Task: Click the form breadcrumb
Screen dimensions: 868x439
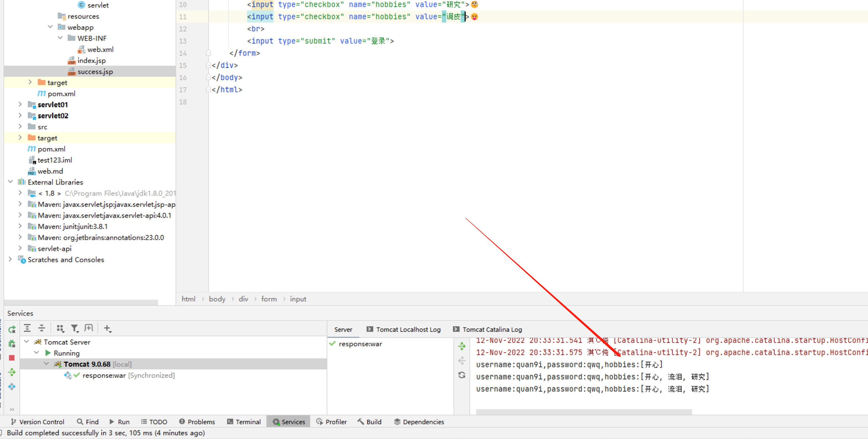Action: tap(269, 299)
